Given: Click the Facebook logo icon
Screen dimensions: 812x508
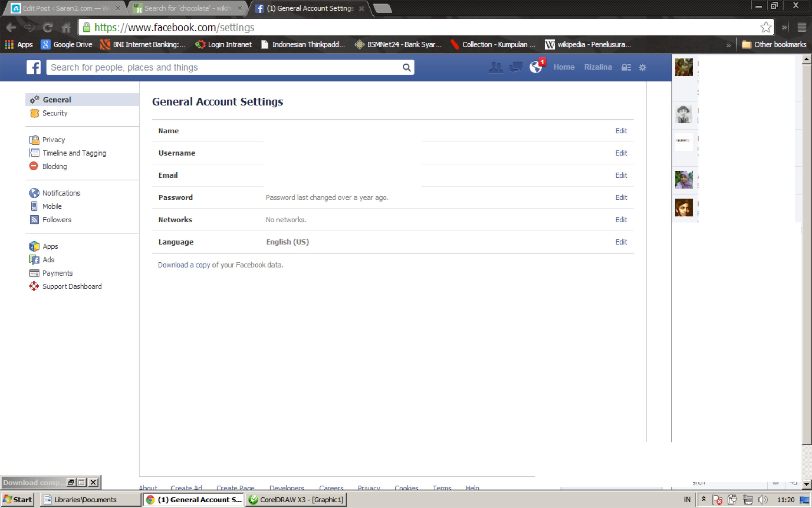Looking at the screenshot, I should pos(34,67).
